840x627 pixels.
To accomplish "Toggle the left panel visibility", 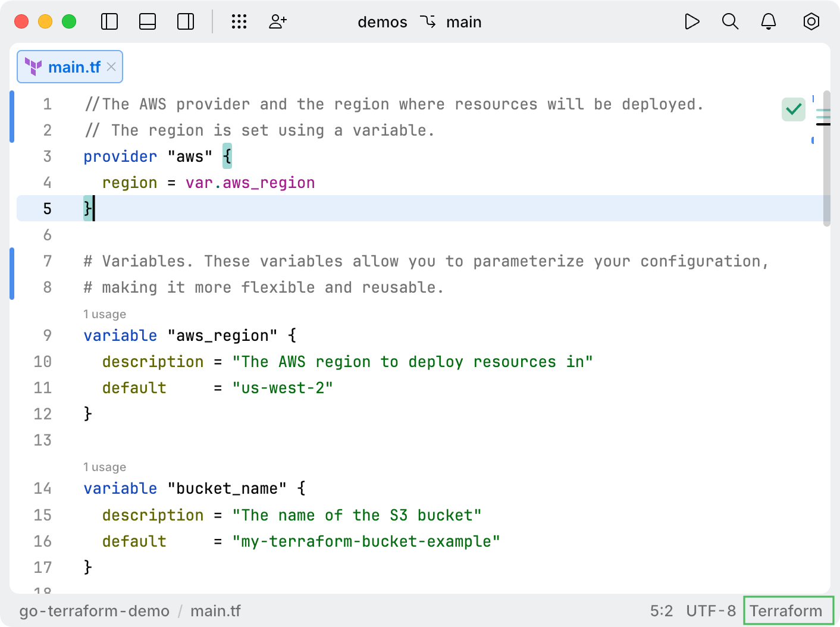I will (109, 21).
